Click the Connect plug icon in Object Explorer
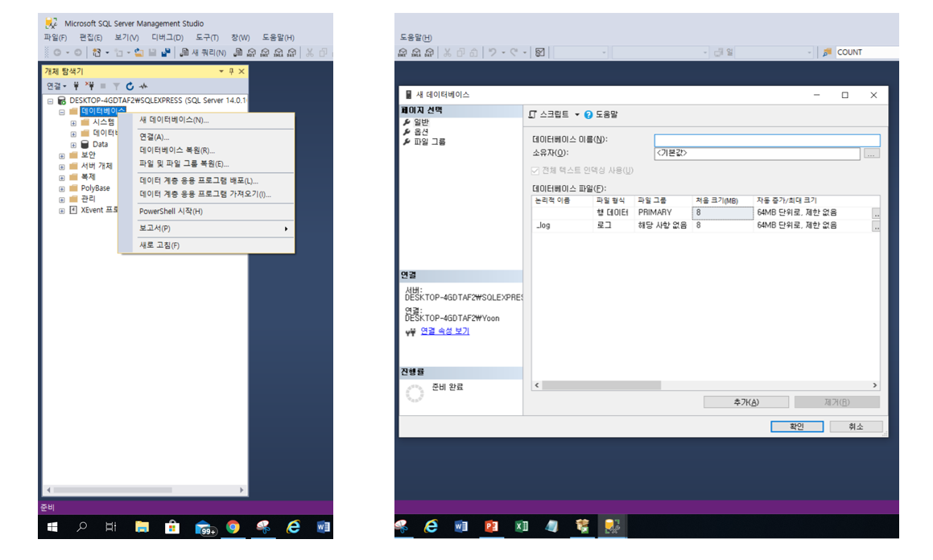 coord(76,86)
